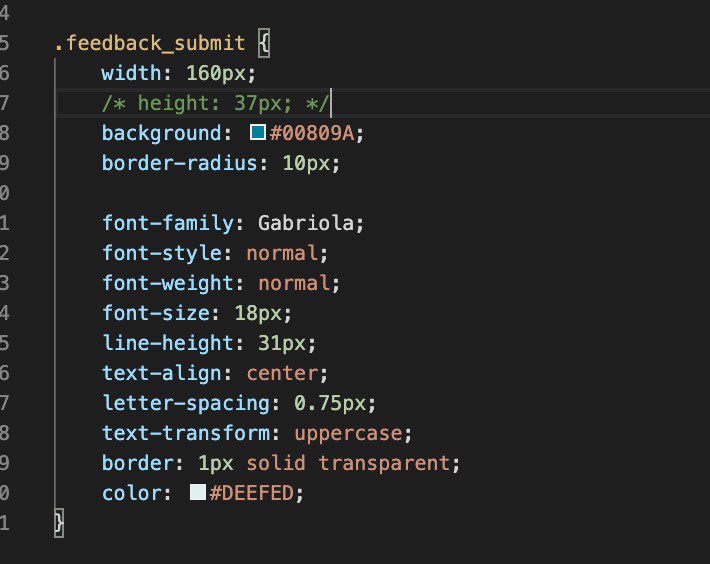Click the line-height property
The image size is (710, 564).
coord(168,343)
